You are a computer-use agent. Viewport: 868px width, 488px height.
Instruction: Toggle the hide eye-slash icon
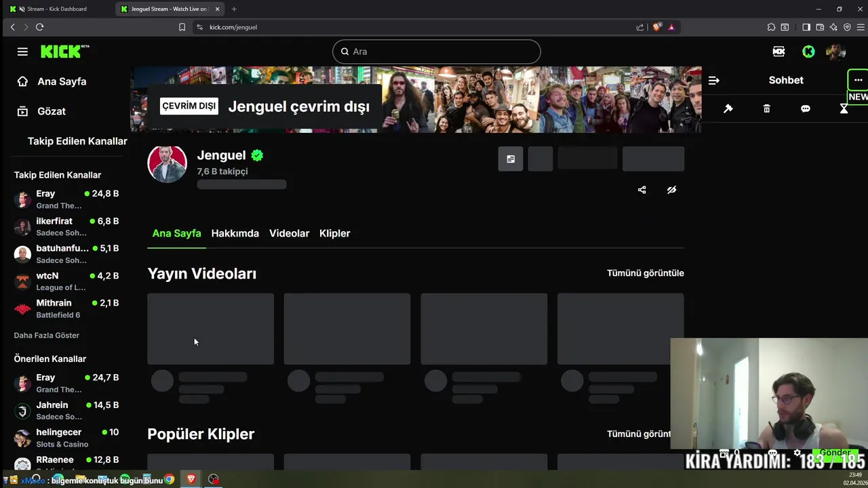[x=671, y=190]
